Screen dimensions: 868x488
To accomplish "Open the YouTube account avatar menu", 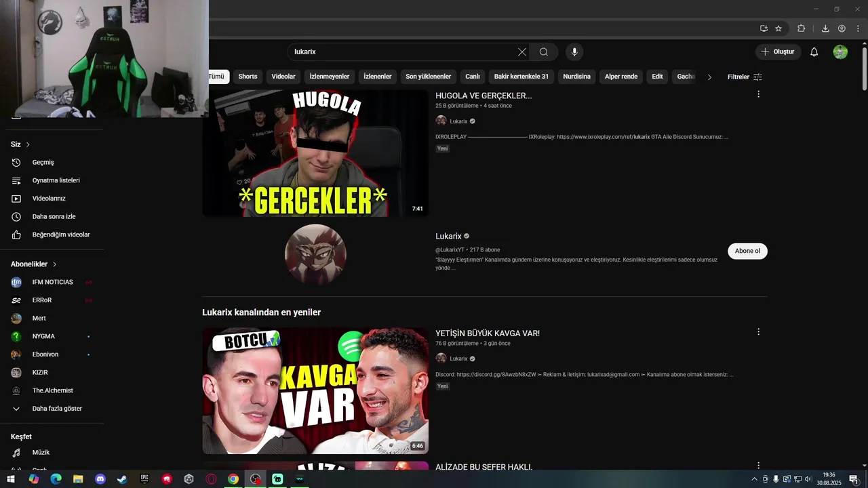I will pyautogui.click(x=840, y=52).
